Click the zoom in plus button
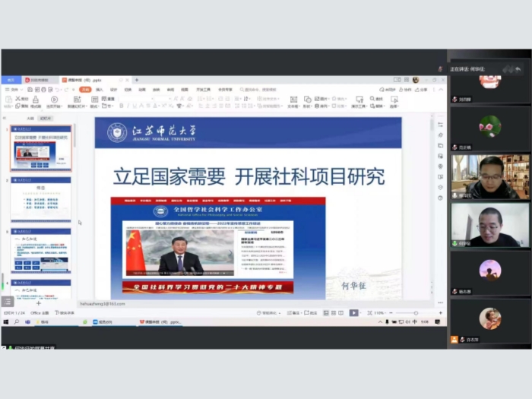This screenshot has height=399, width=532. [x=440, y=313]
